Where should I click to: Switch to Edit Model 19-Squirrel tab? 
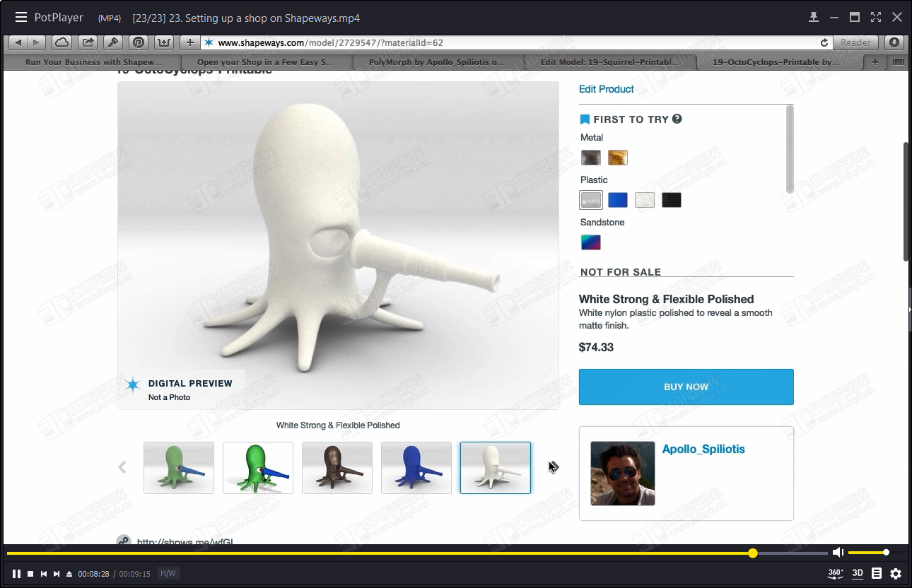coord(609,62)
